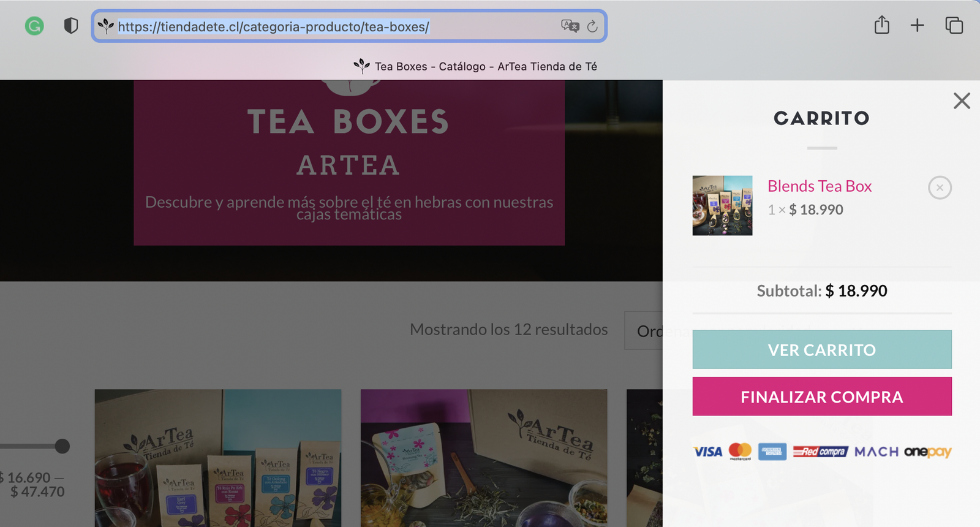Show tab overview icon
Viewport: 980px width, 527px height.
954,25
